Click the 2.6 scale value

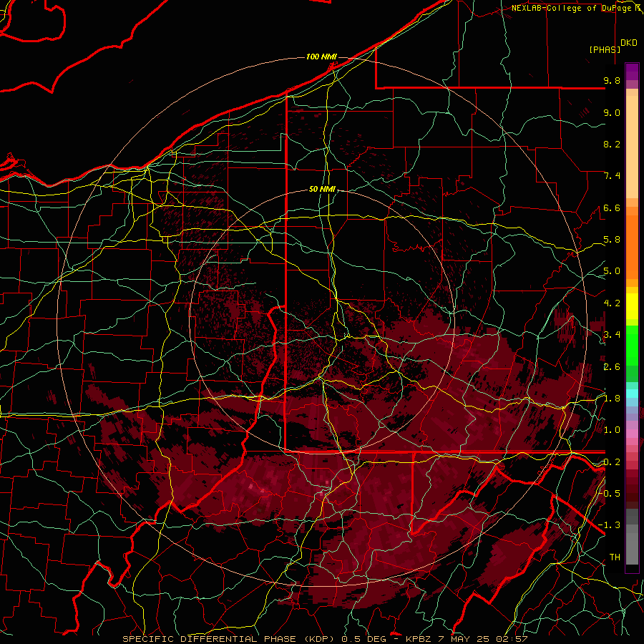[x=612, y=367]
